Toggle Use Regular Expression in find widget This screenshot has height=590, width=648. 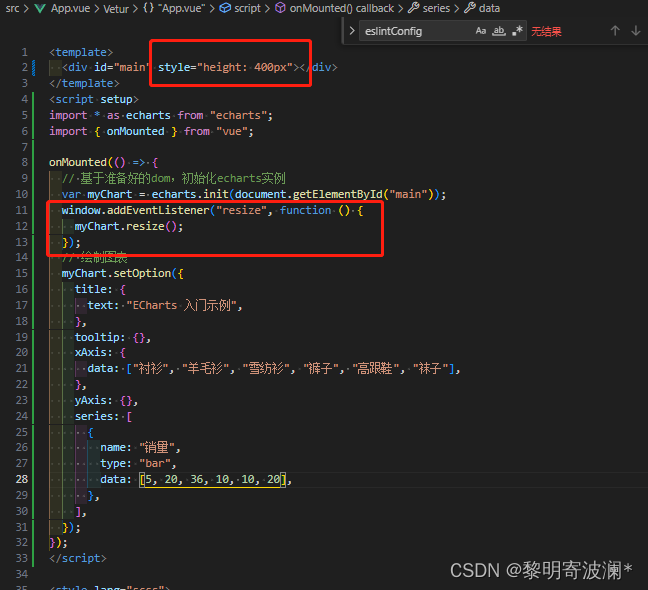pyautogui.click(x=517, y=31)
